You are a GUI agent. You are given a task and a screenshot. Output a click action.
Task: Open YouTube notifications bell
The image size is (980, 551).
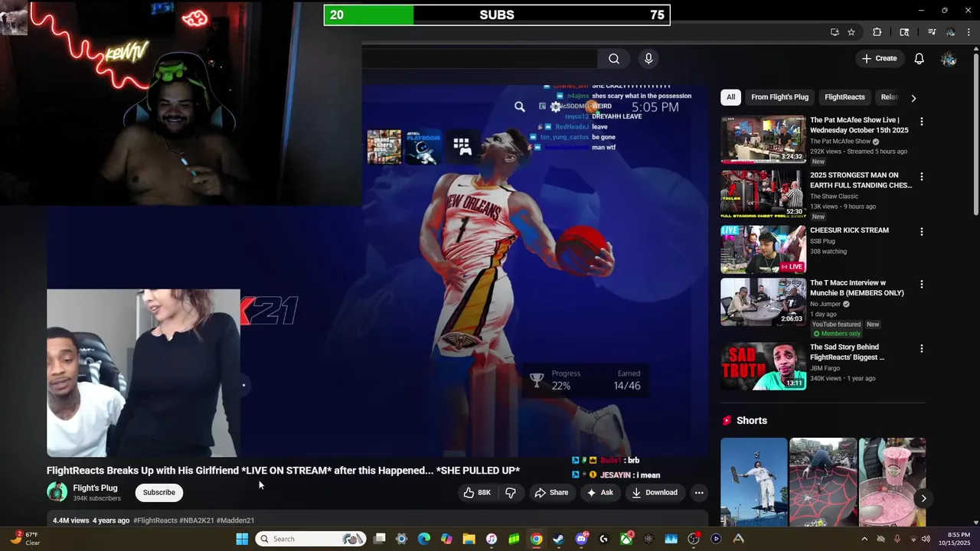tap(920, 59)
